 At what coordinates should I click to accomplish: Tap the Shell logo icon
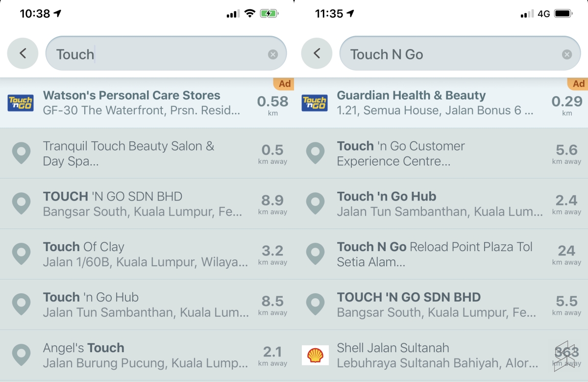tap(315, 355)
